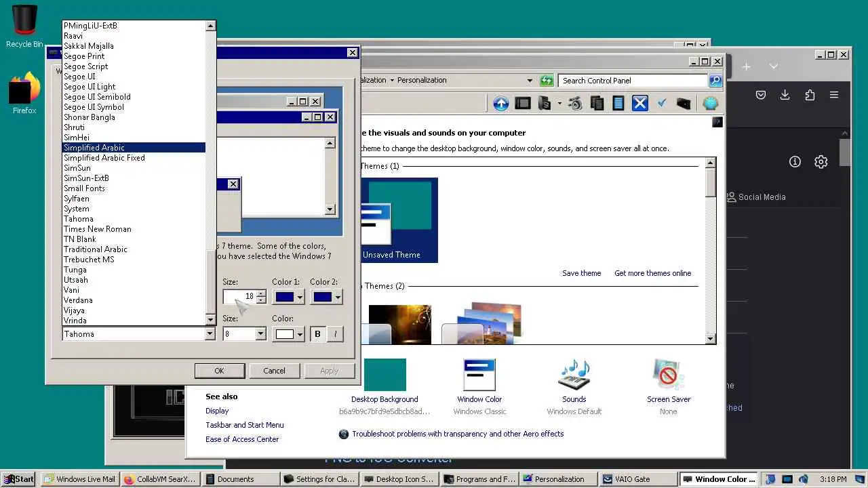Switch to Windows Live Mail taskbar item
The height and width of the screenshot is (488, 868).
coord(79,479)
